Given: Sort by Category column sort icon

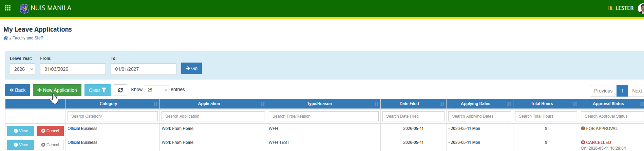Looking at the screenshot, I should (x=155, y=104).
